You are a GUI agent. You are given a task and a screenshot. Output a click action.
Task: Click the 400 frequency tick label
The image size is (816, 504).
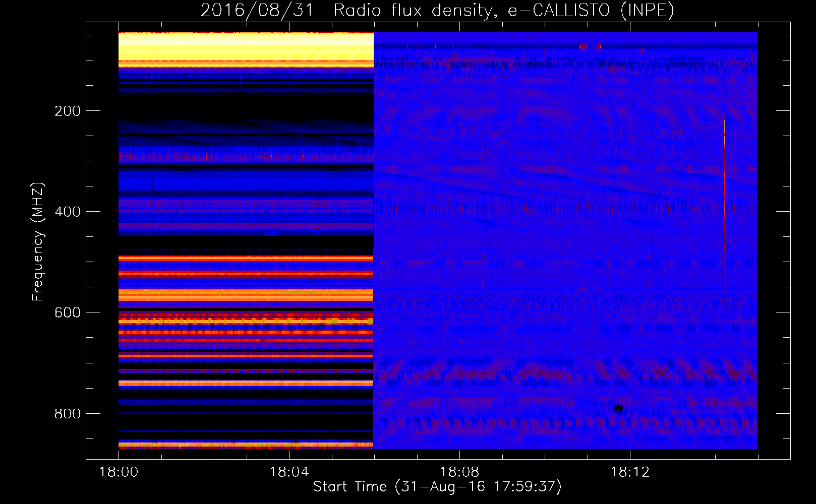(68, 212)
